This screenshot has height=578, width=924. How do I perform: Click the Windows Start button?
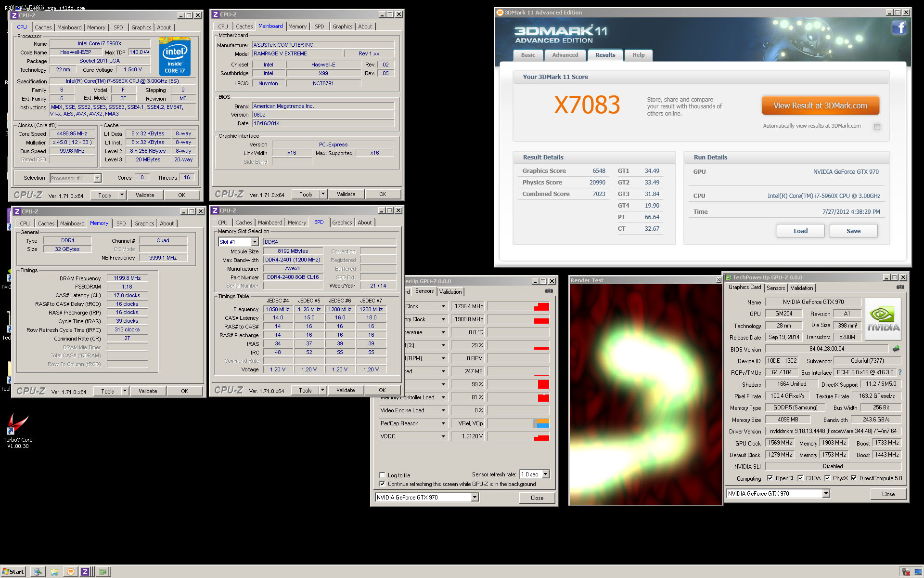[13, 572]
